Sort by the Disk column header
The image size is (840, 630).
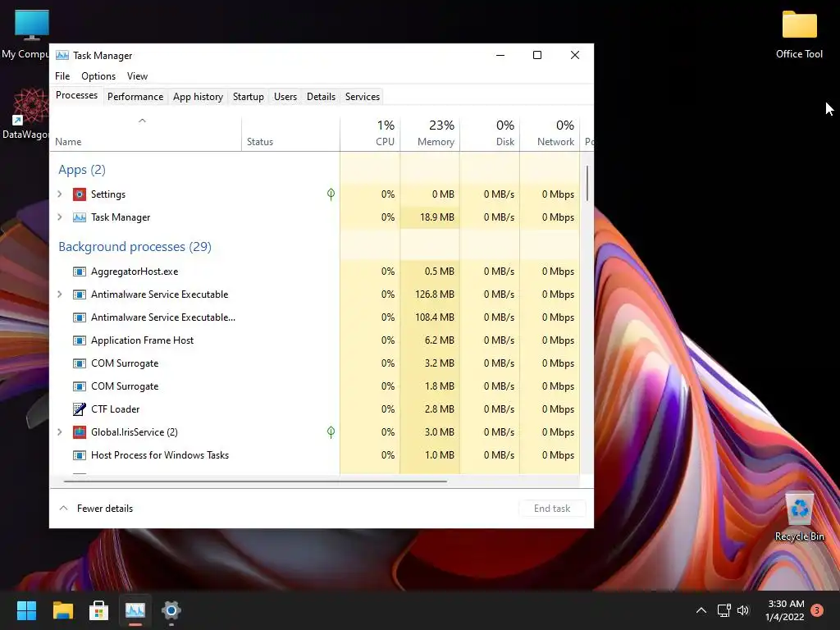pos(490,134)
